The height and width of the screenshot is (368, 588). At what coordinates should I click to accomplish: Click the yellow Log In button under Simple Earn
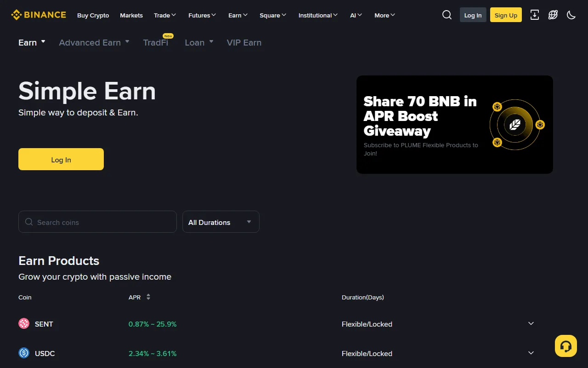click(x=61, y=159)
